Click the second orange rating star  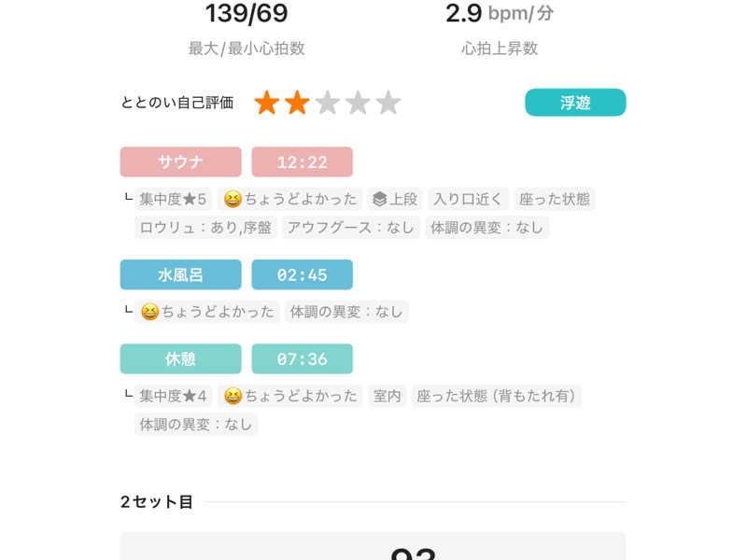tap(297, 103)
